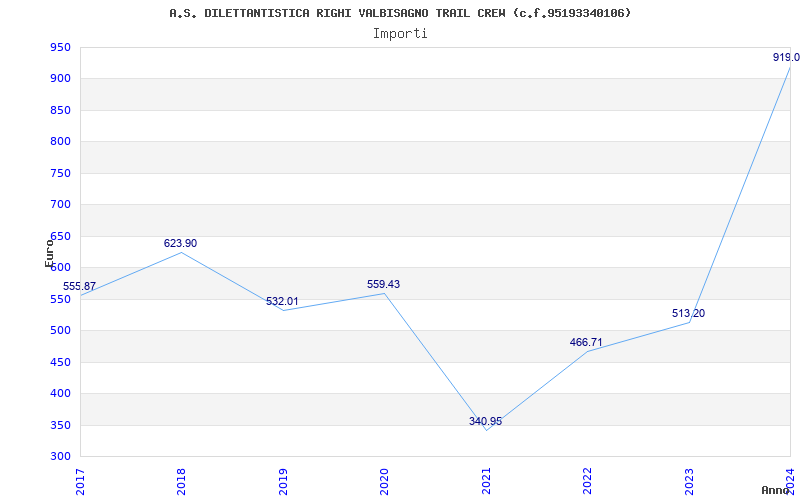The height and width of the screenshot is (500, 800).
Task: Click the 650 y-axis tick label
Action: click(x=60, y=236)
